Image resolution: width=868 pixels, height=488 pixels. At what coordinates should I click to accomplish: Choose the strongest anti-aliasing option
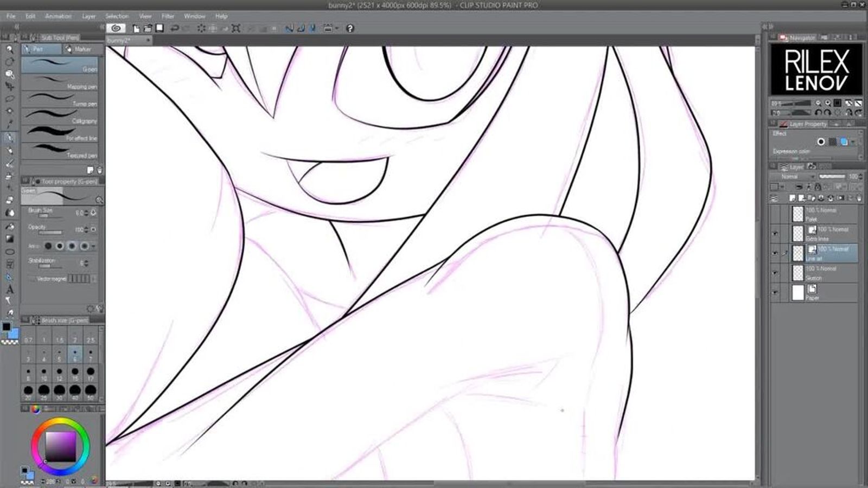(84, 246)
